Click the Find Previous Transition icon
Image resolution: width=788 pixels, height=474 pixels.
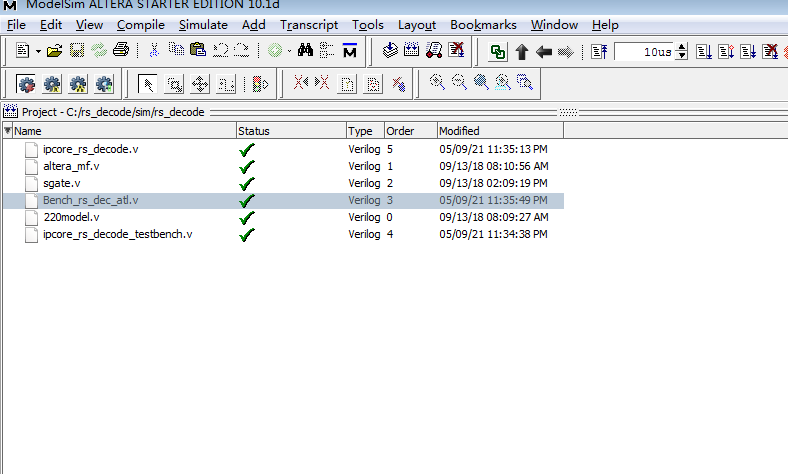point(301,82)
